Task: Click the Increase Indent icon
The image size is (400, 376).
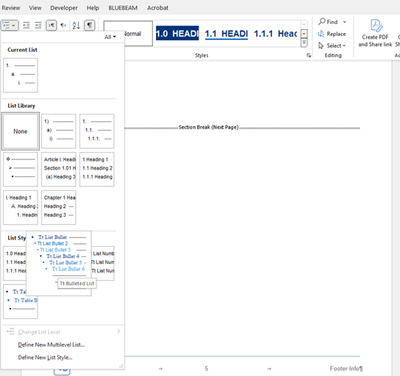Action: [x=38, y=25]
